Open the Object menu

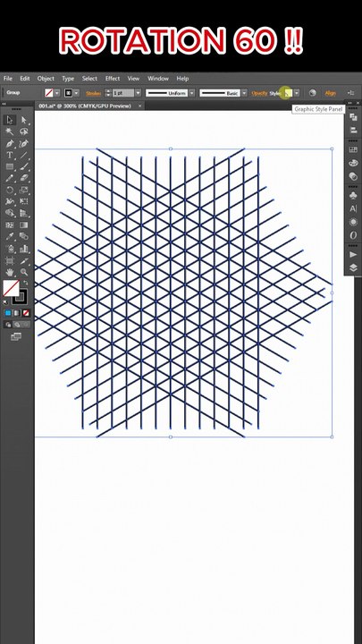click(46, 79)
